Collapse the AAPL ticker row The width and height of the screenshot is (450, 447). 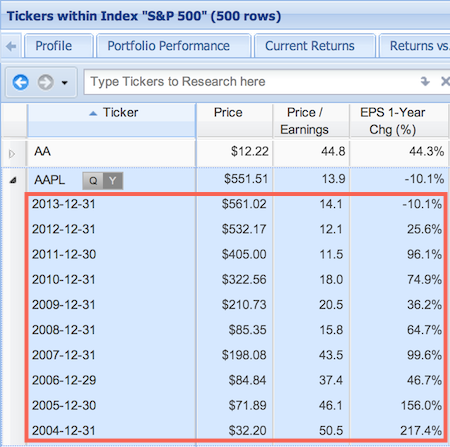[x=13, y=180]
